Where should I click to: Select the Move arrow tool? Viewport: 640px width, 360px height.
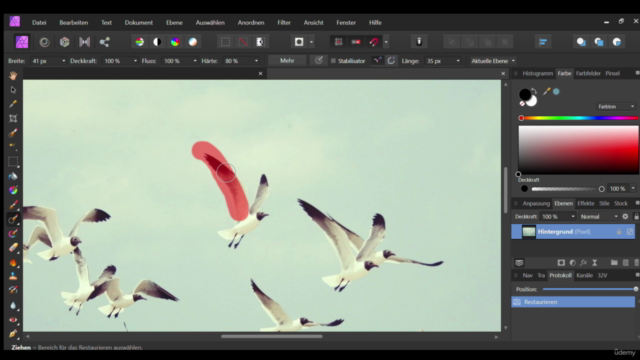coord(13,90)
